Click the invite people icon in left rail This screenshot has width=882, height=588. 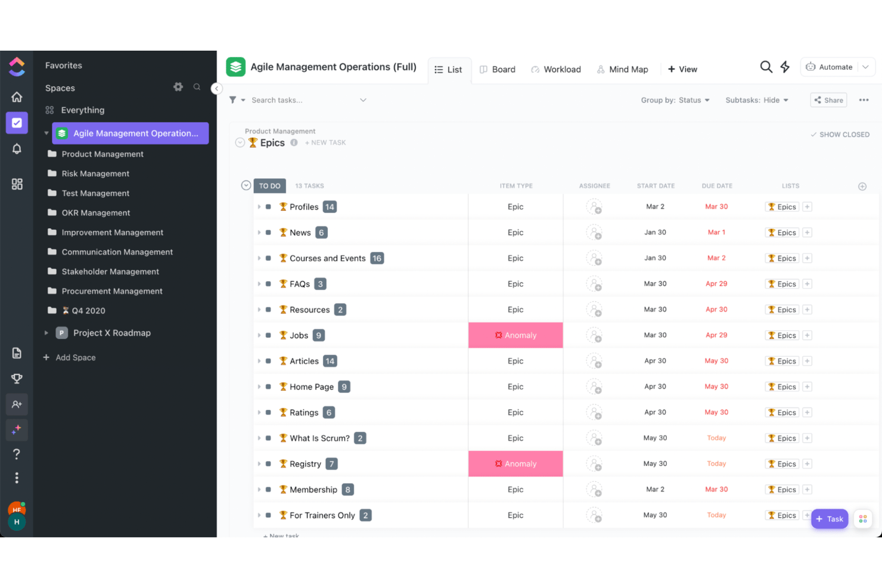pyautogui.click(x=17, y=405)
